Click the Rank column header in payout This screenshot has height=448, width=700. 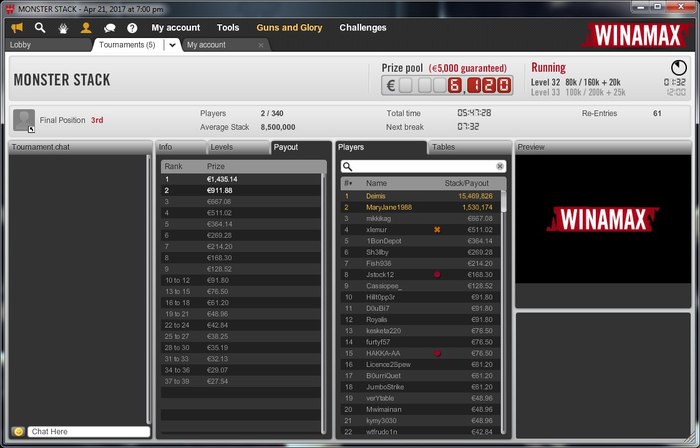pos(173,166)
